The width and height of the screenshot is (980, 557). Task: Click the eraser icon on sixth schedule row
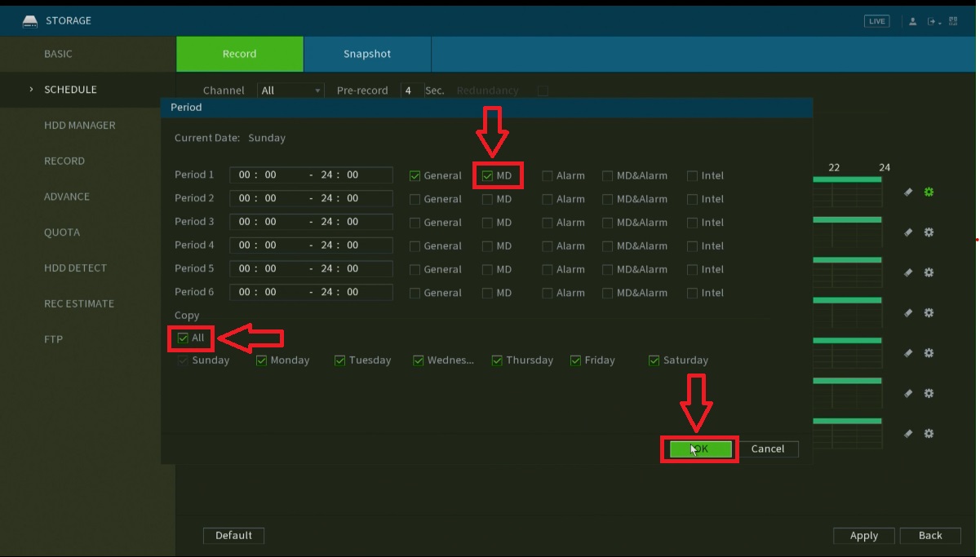click(908, 393)
